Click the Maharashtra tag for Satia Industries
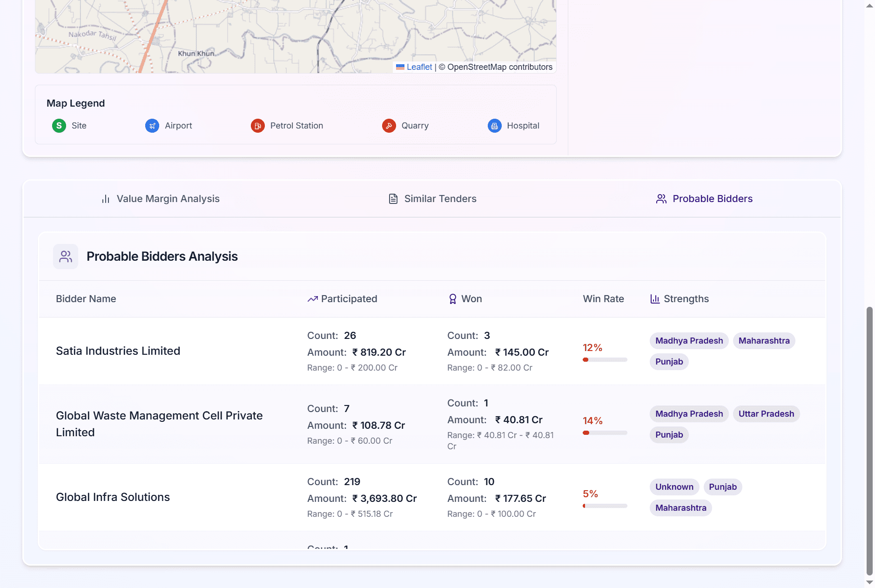875x588 pixels. [764, 341]
